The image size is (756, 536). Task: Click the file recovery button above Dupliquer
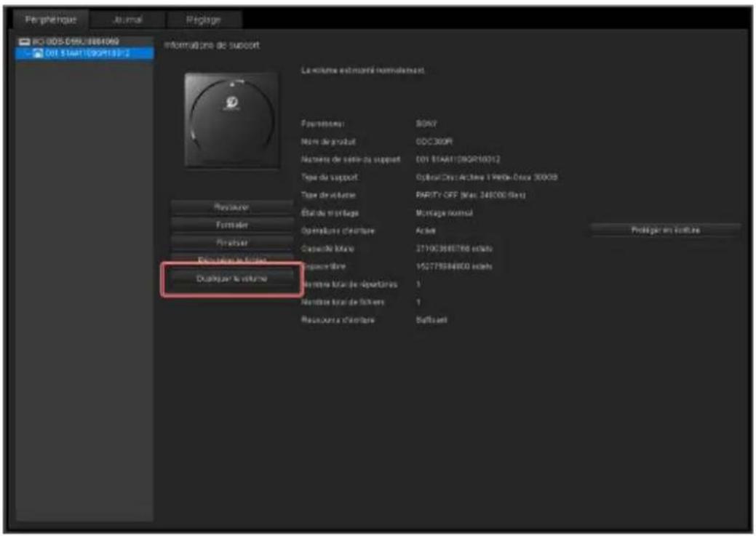pyautogui.click(x=232, y=260)
